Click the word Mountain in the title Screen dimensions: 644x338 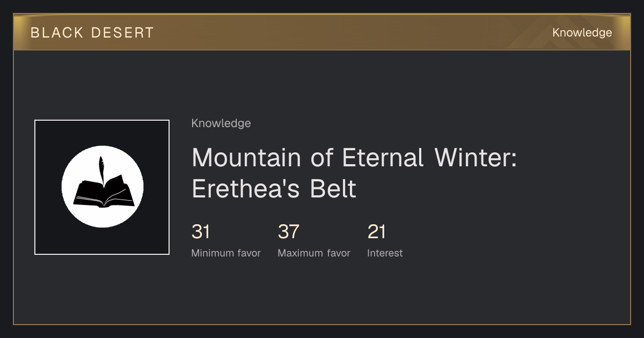click(247, 158)
